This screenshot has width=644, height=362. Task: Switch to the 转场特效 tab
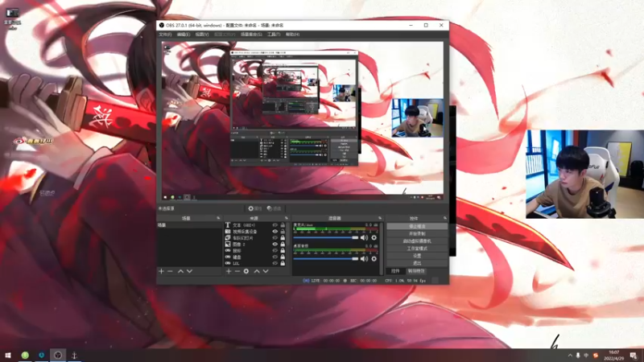click(416, 271)
